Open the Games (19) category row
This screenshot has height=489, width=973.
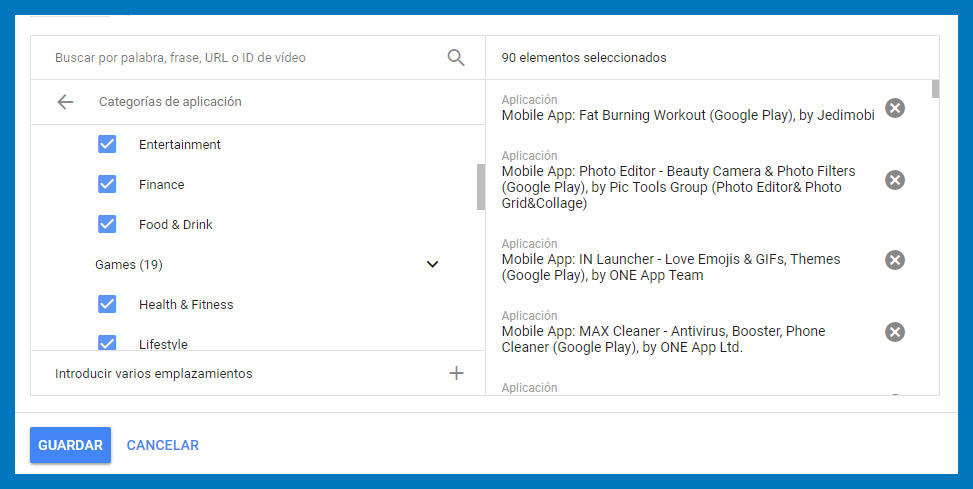[x=258, y=264]
